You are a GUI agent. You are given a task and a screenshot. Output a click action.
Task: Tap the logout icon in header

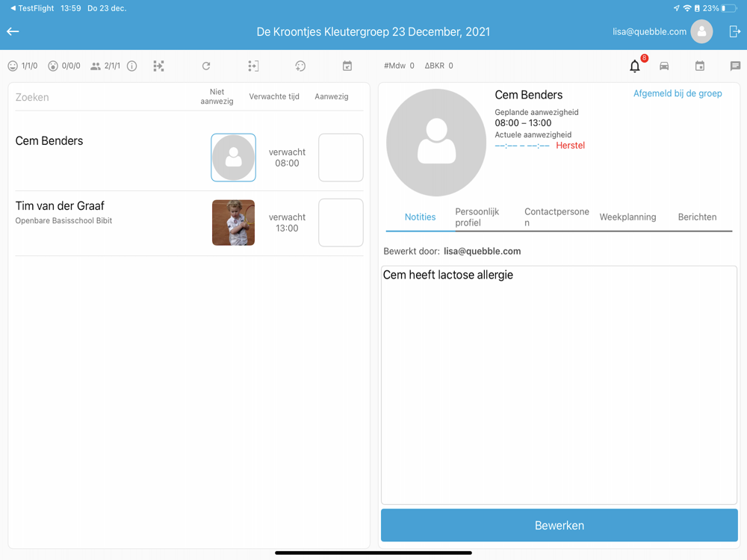(x=734, y=31)
